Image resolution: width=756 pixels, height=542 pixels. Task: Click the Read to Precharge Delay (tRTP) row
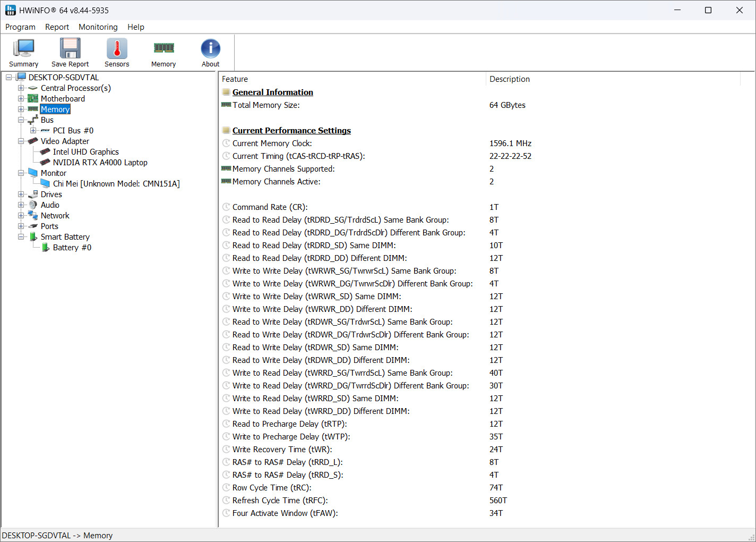click(x=480, y=424)
